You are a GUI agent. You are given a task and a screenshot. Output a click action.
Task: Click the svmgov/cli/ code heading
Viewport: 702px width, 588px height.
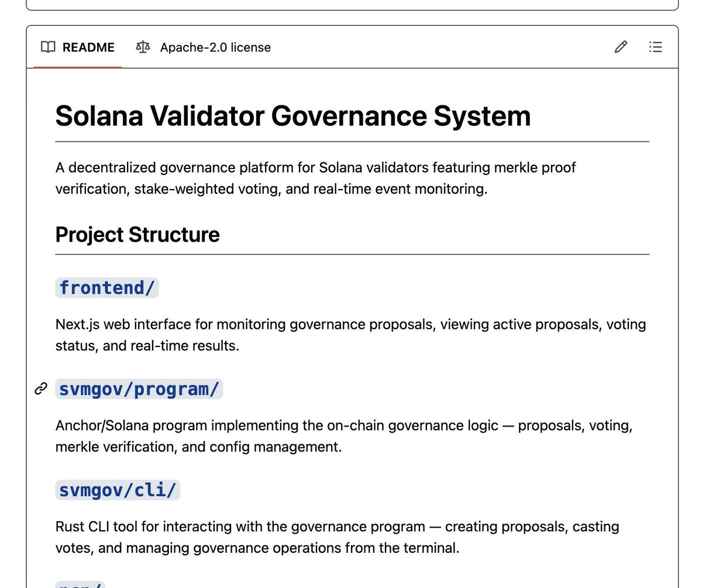(x=118, y=490)
